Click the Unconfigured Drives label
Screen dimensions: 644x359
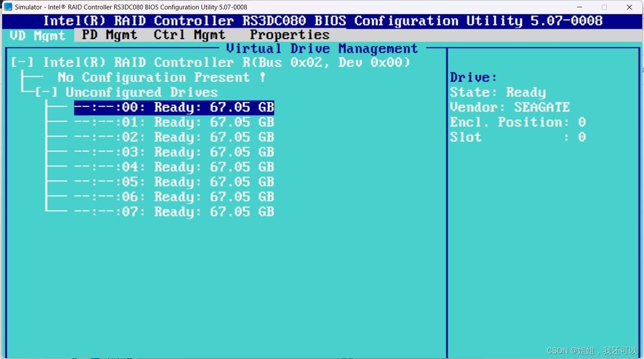point(142,92)
